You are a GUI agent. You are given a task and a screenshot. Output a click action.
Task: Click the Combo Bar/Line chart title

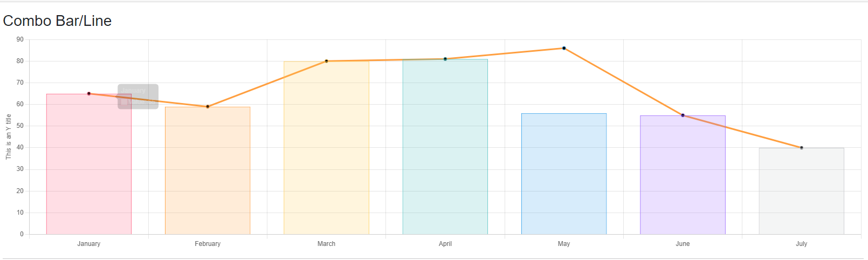tap(57, 21)
